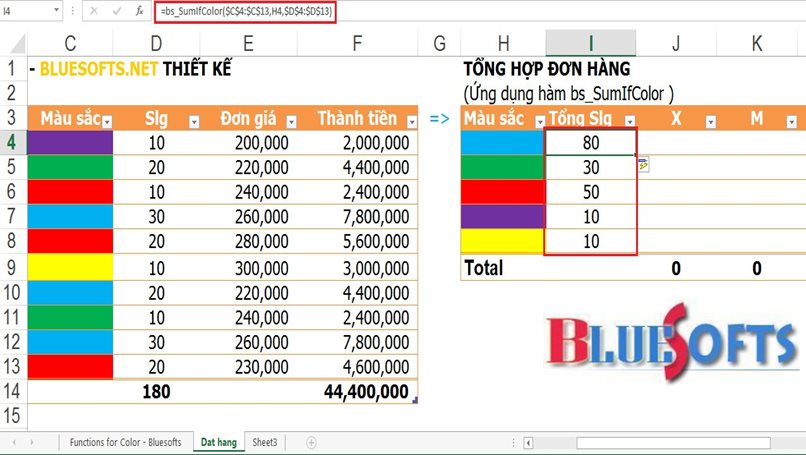The image size is (806, 455).
Task: Click cell I4 showing 80
Action: coord(591,142)
